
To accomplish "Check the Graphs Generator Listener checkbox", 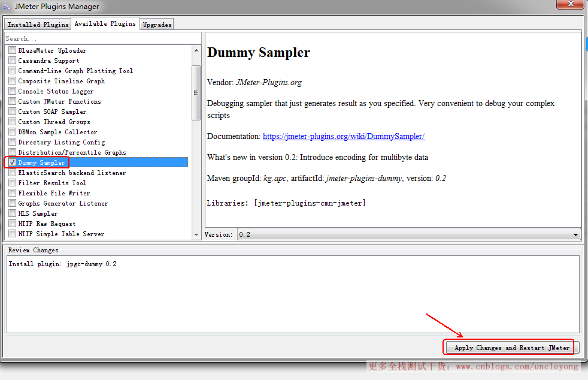I will [13, 203].
